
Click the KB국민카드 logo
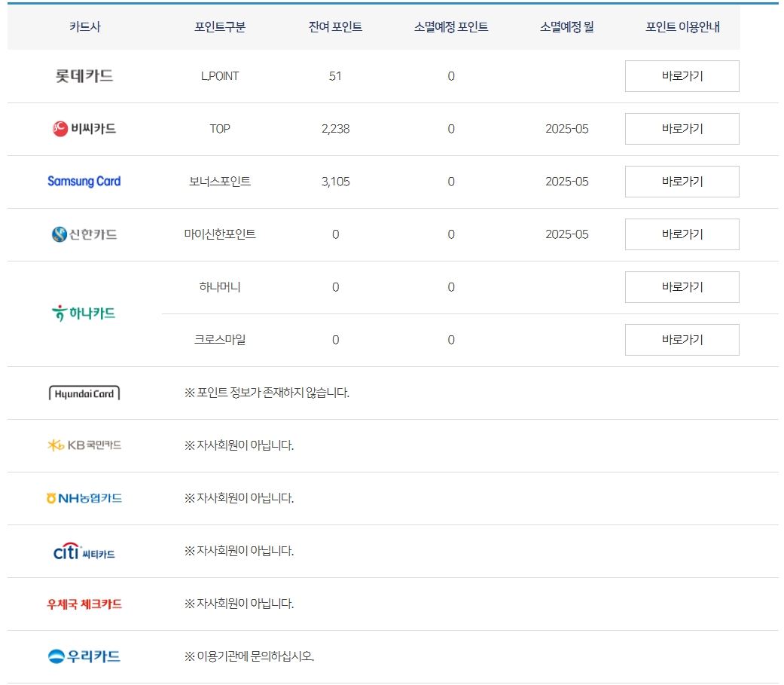pos(84,445)
